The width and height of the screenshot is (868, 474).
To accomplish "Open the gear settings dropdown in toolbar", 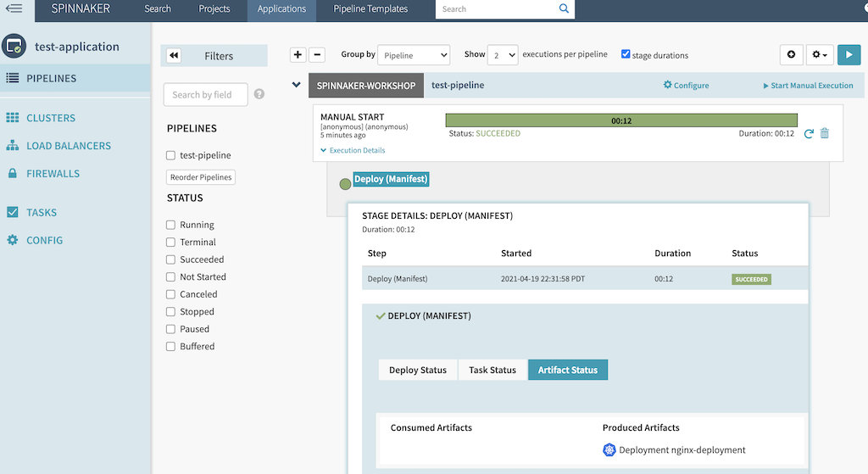I will pos(820,54).
